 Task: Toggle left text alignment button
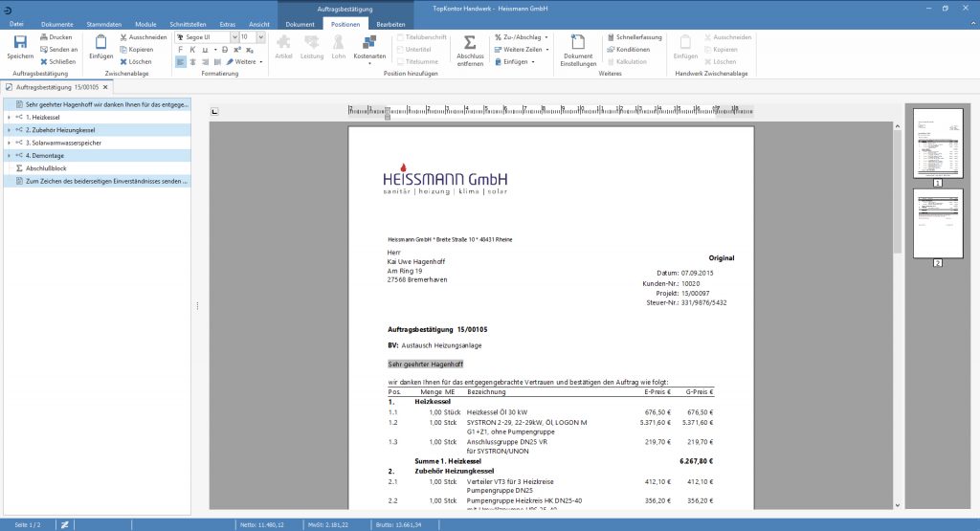(181, 62)
